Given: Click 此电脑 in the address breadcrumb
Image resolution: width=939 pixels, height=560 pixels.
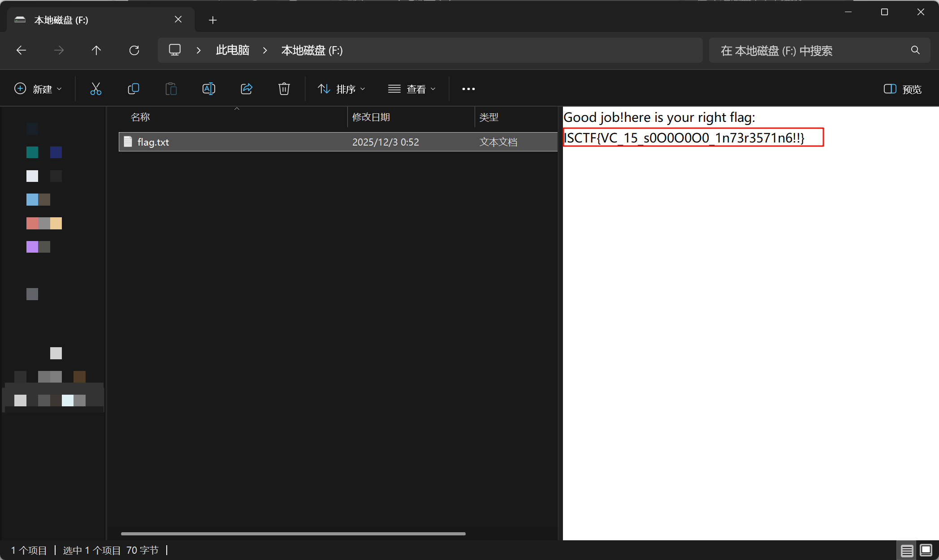Looking at the screenshot, I should click(232, 50).
